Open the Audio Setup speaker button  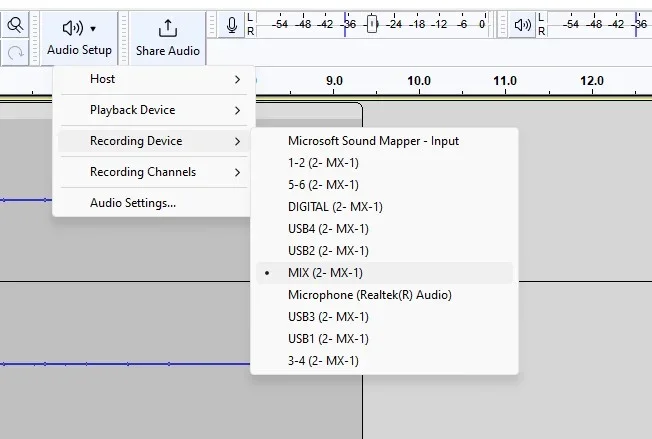(x=79, y=38)
